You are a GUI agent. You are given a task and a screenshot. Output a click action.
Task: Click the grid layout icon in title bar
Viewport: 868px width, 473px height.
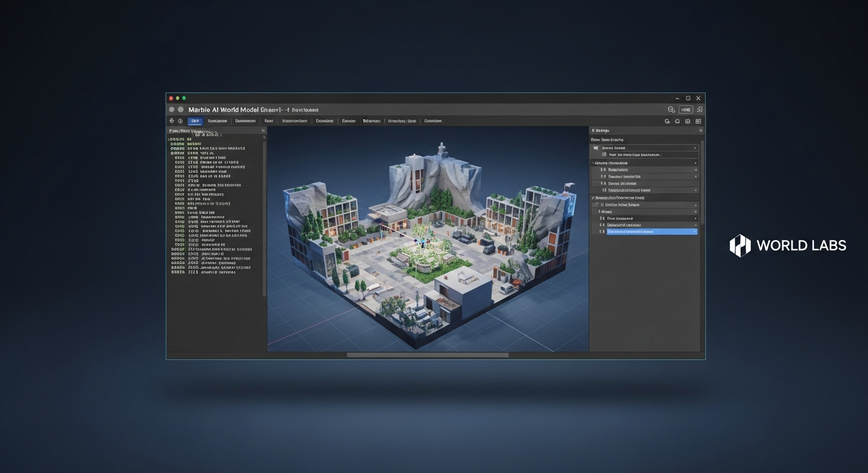(700, 110)
